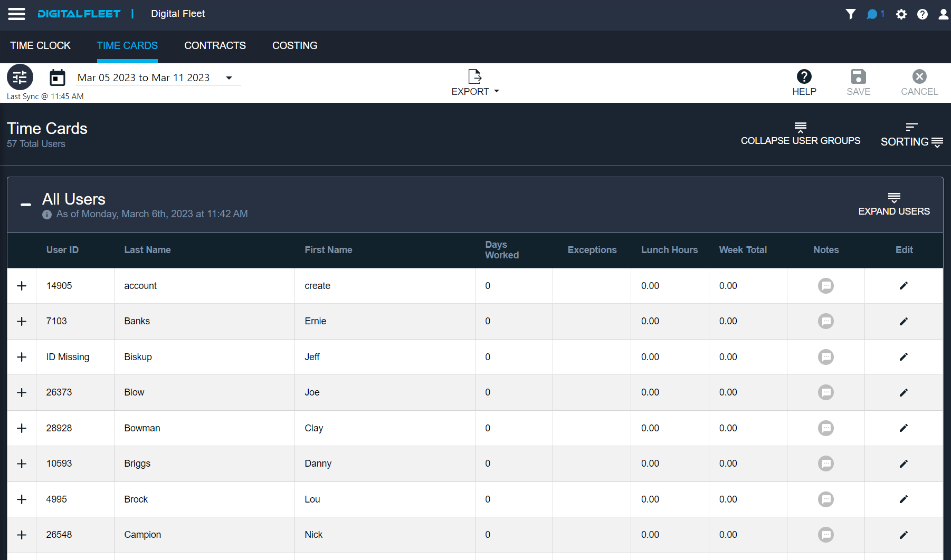
Task: Expand the row for Danny Briggs
Action: tap(21, 464)
